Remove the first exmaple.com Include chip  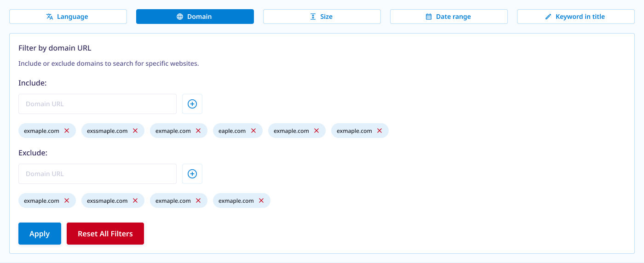click(x=67, y=131)
